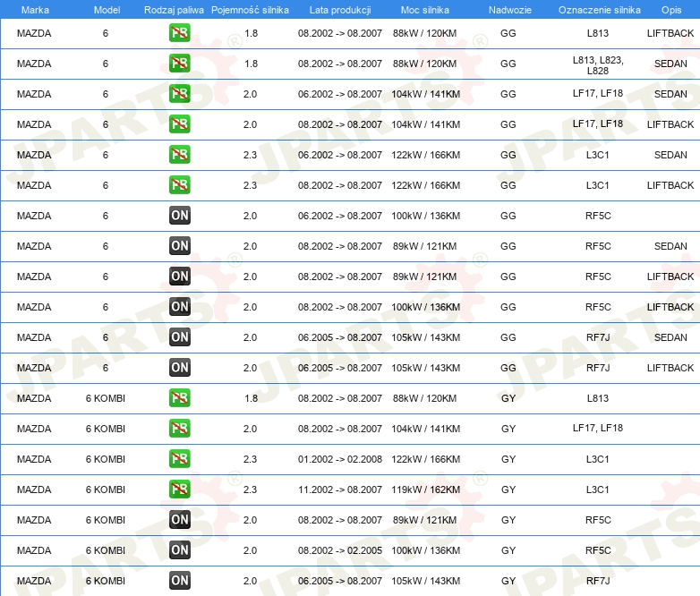Click the ON diesel icon for the RF7J Sedan row
The image size is (700, 596).
[x=179, y=337]
